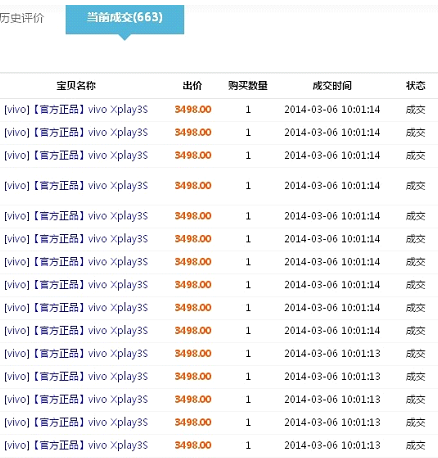438x458 pixels.
Task: Click the 宝贝名称 column header
Action: pyautogui.click(x=76, y=86)
